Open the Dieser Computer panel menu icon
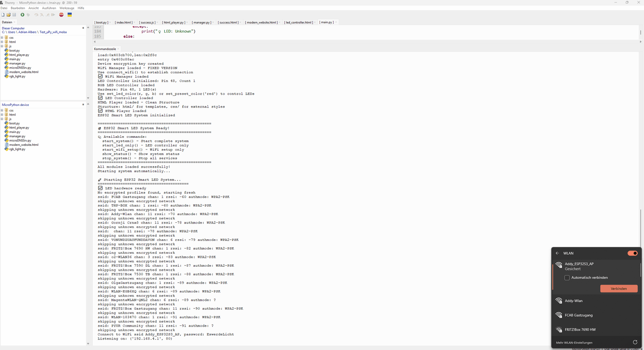 pos(83,28)
